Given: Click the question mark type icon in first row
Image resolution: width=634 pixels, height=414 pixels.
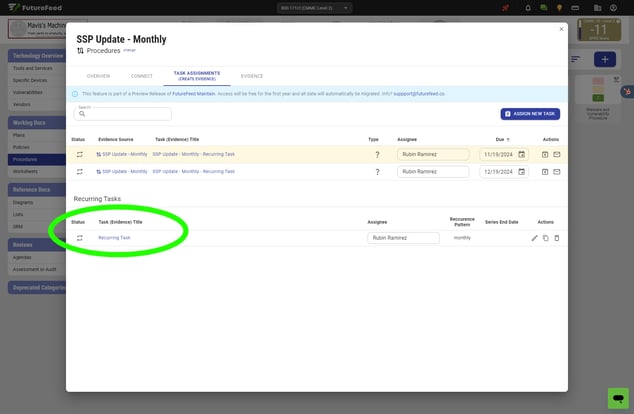Looking at the screenshot, I should pyautogui.click(x=377, y=155).
